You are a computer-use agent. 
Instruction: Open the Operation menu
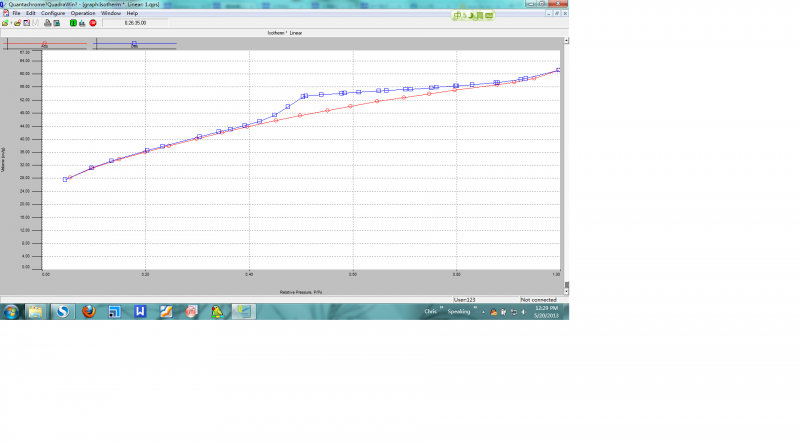click(x=83, y=13)
